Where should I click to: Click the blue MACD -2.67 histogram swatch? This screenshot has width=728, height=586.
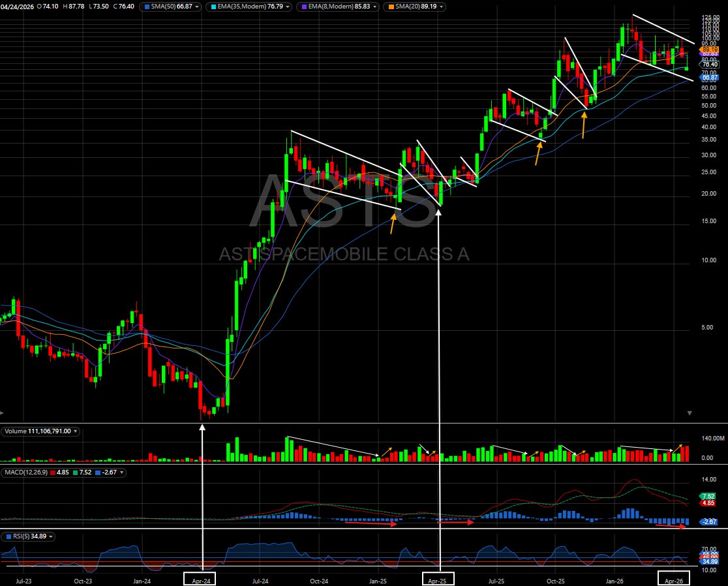click(97, 472)
